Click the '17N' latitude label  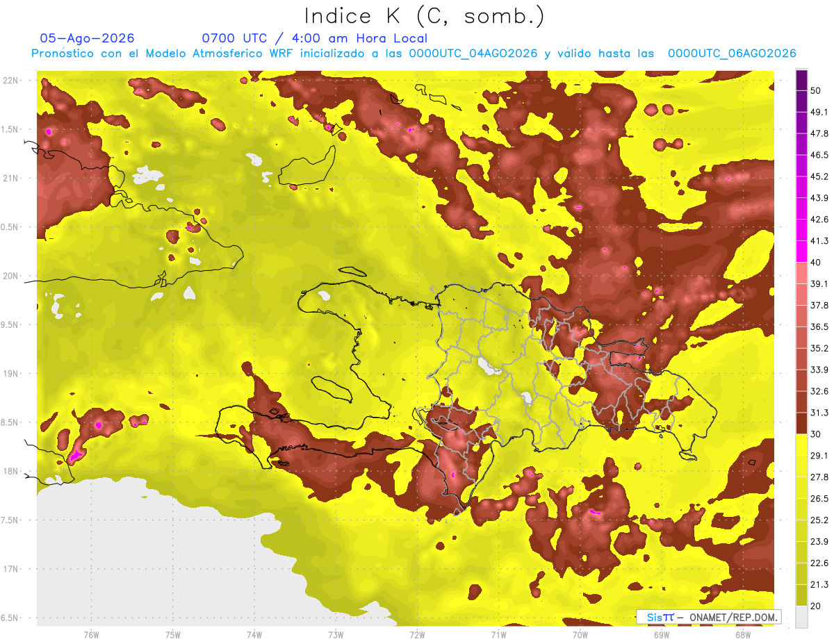point(10,569)
